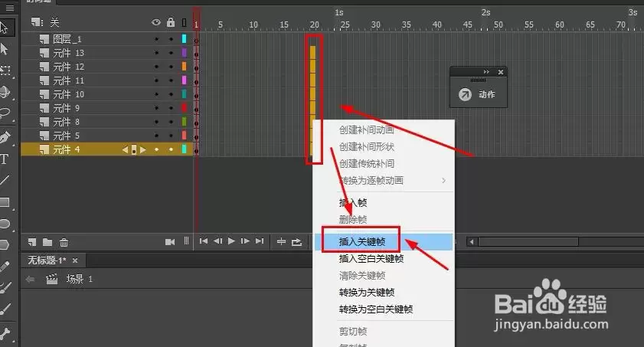
Task: Toggle lock dot of 元件 5
Action: pyautogui.click(x=171, y=136)
